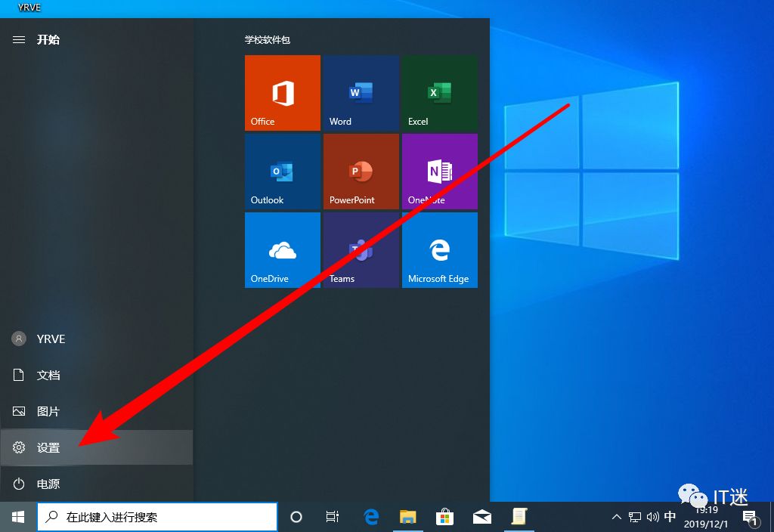Launch the Teams tile
Image resolution: width=774 pixels, height=532 pixels.
click(x=361, y=250)
